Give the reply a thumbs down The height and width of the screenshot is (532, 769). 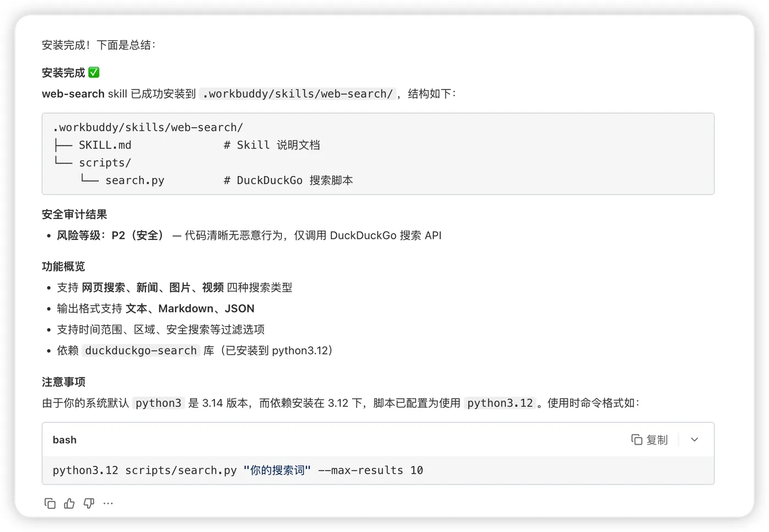click(x=89, y=503)
